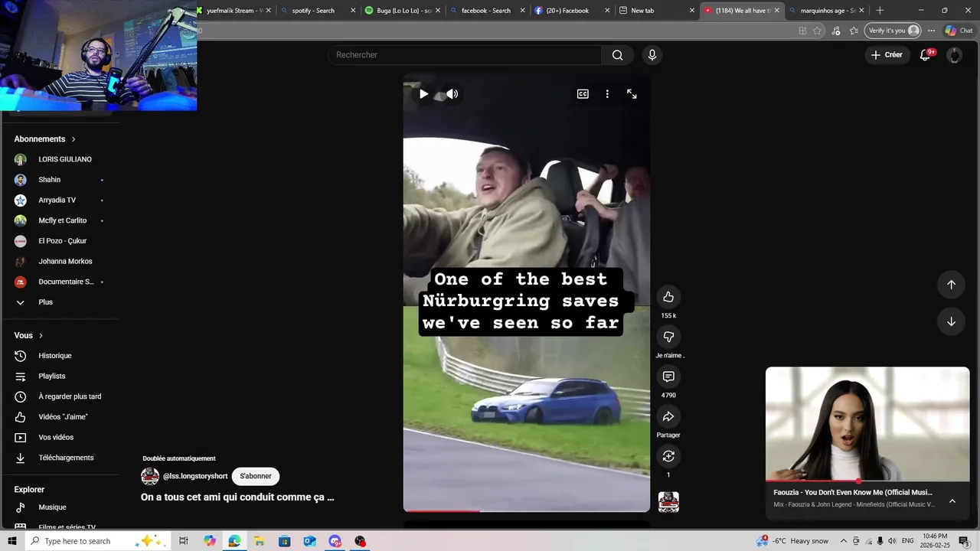Mute the Shorts video volume

[x=452, y=94]
